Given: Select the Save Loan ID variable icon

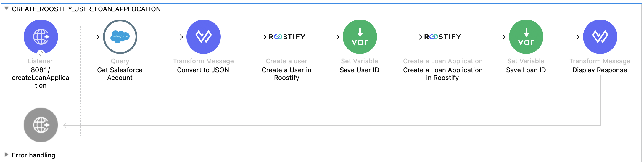Looking at the screenshot, I should [526, 37].
